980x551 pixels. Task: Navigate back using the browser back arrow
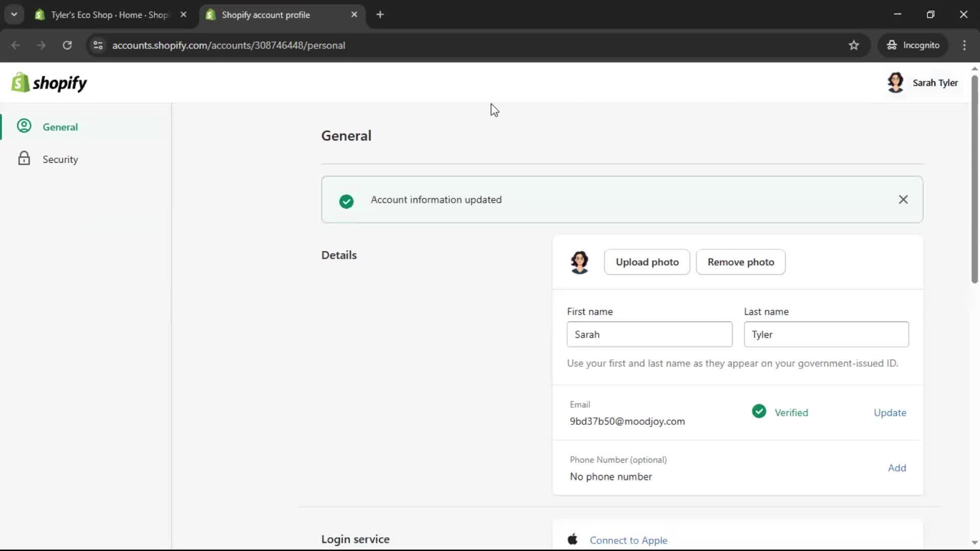click(x=16, y=45)
